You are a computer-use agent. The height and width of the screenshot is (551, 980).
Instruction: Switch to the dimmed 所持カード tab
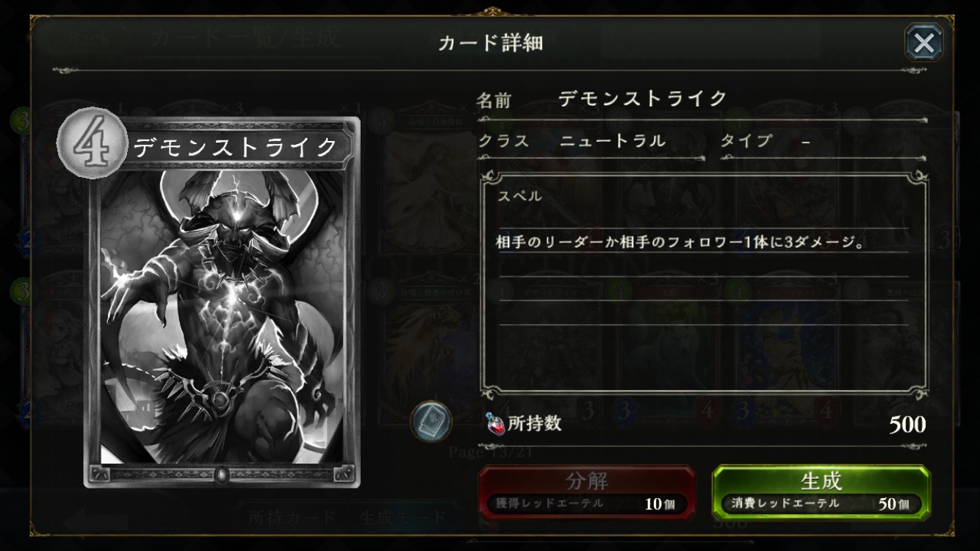click(292, 516)
